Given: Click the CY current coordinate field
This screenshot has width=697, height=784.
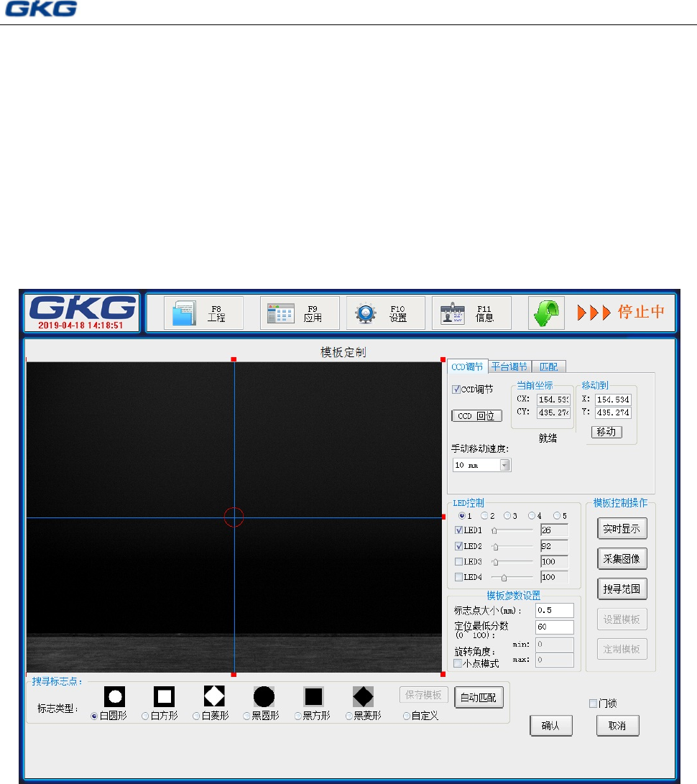Looking at the screenshot, I should (x=553, y=412).
